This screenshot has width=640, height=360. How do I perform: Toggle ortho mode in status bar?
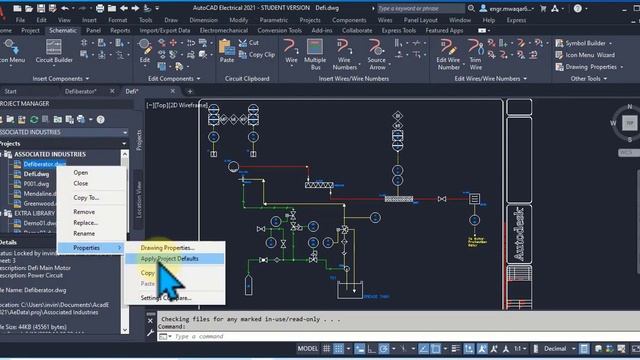pyautogui.click(x=372, y=349)
